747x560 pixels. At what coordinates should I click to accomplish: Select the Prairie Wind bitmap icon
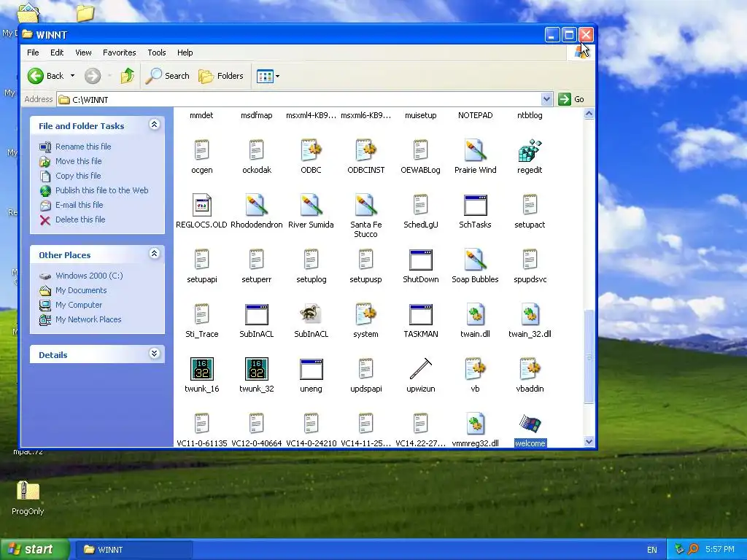click(475, 150)
